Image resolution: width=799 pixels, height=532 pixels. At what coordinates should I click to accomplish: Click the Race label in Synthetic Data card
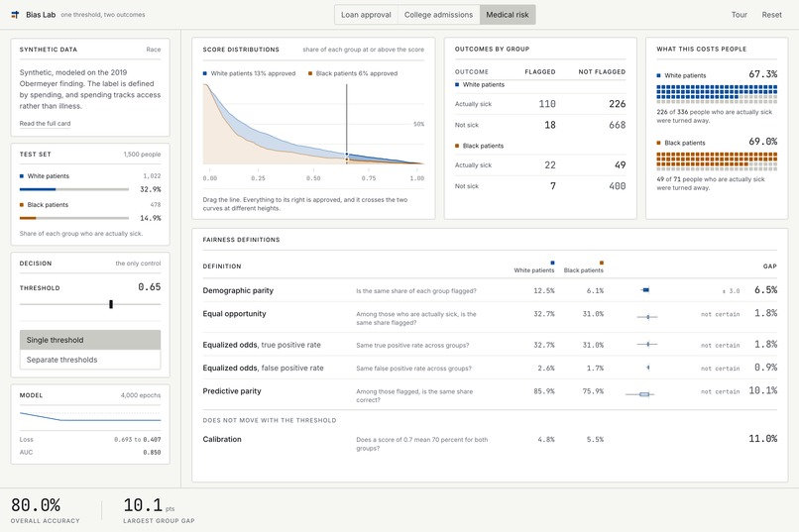coord(154,50)
